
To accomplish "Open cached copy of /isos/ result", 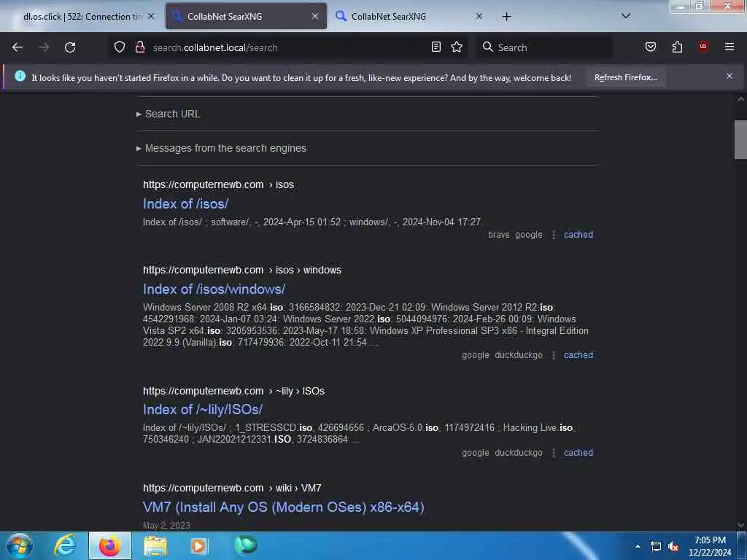I will coord(578,235).
